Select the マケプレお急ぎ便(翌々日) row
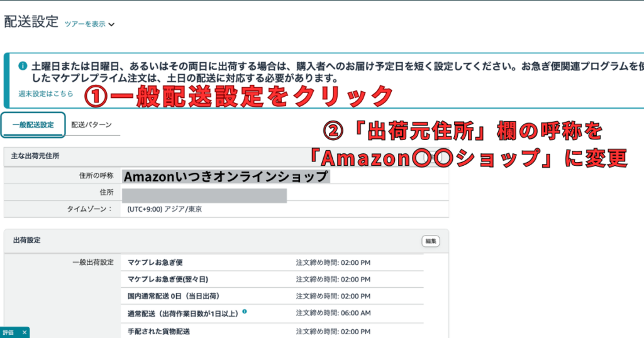 tap(167, 279)
